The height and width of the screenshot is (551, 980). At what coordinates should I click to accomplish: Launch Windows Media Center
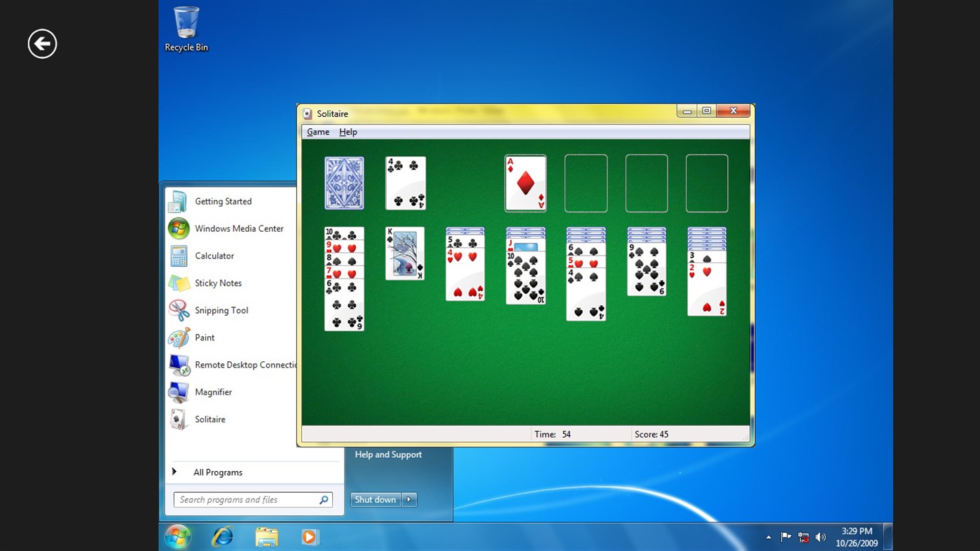240,228
